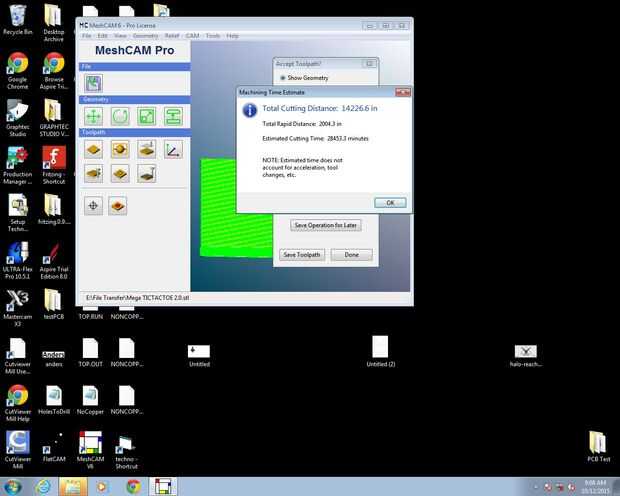Select the Google Chrome desktop shortcut
Screen dimensions: 620x496
click(18, 70)
